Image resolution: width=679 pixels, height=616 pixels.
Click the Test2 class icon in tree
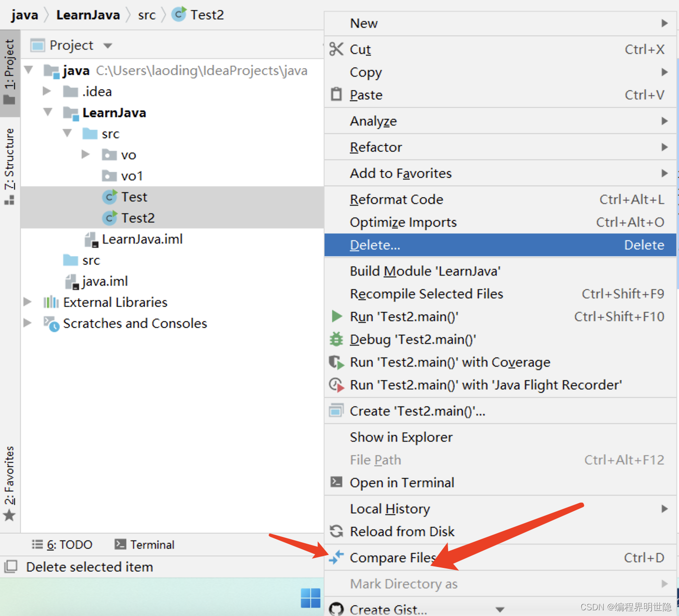[x=110, y=218]
